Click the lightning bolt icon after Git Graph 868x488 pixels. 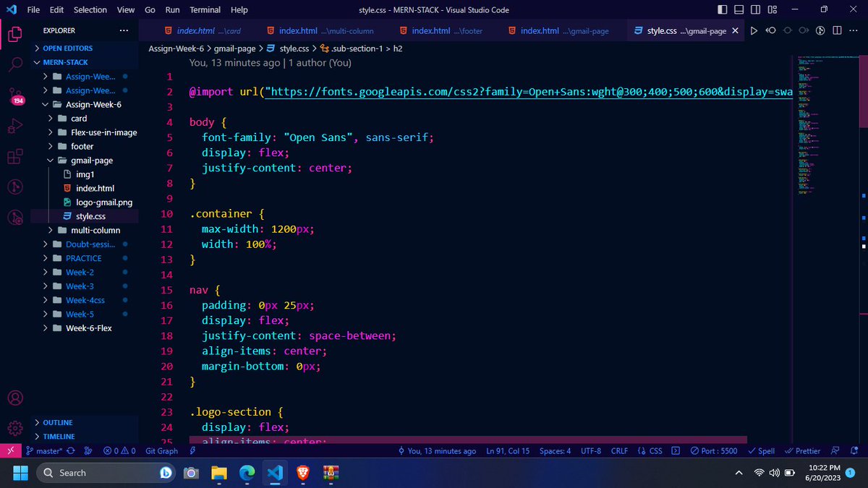192,450
